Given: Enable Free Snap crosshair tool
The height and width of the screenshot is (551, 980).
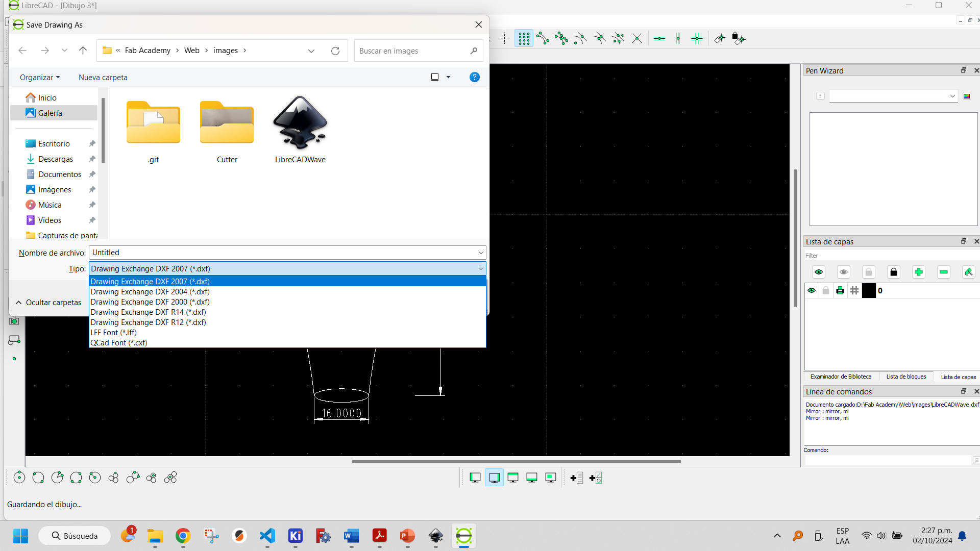Looking at the screenshot, I should (x=505, y=38).
